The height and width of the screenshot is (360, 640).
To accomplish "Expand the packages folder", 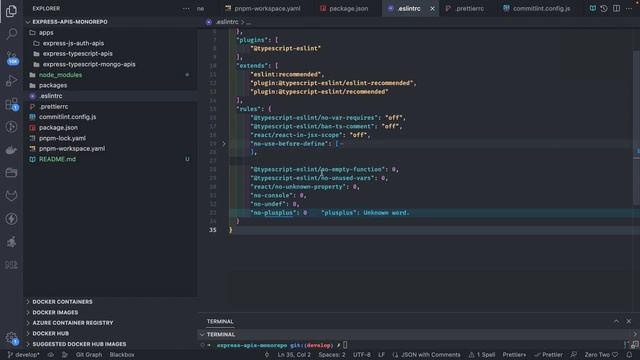I will pyautogui.click(x=53, y=85).
